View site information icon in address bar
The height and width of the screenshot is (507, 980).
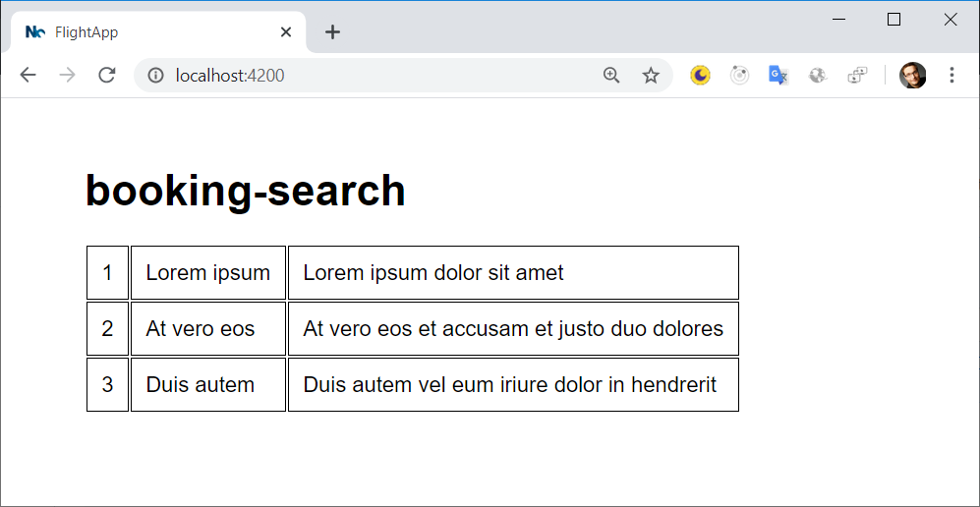coord(155,76)
